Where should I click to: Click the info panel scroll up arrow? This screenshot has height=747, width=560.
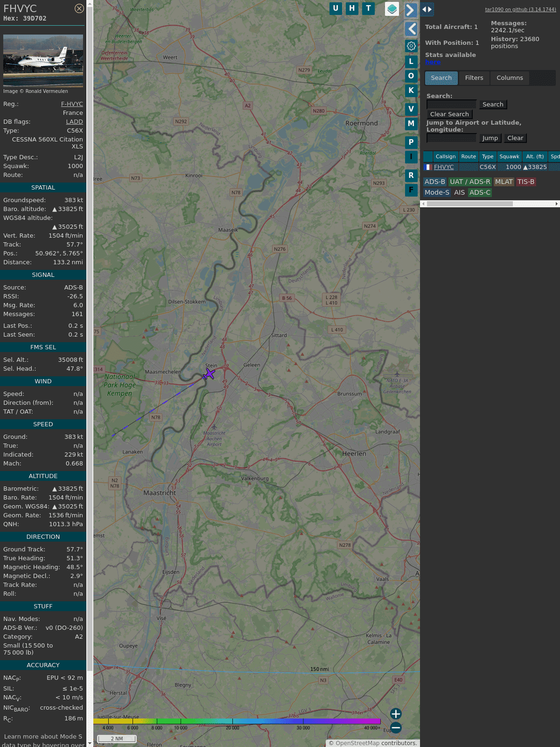point(90,3)
